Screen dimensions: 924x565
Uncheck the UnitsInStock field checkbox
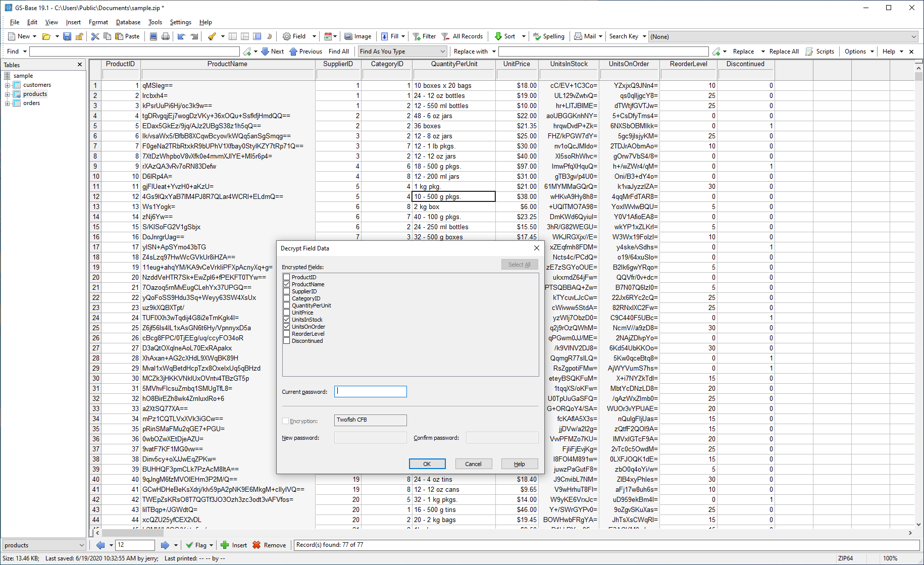[287, 320]
